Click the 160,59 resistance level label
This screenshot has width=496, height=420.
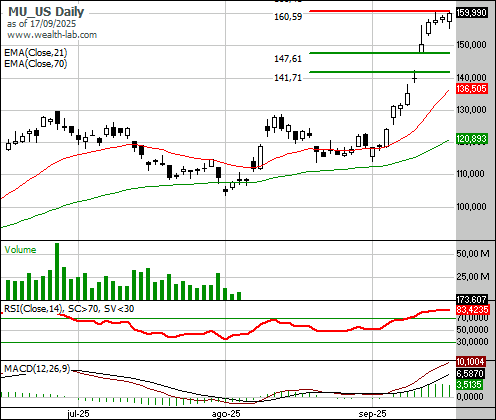(288, 17)
